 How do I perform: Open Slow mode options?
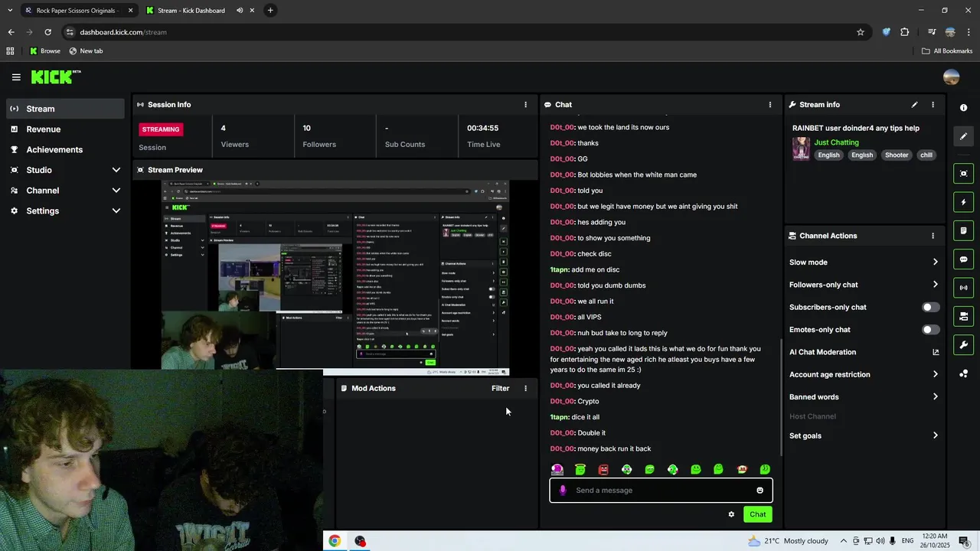(864, 262)
